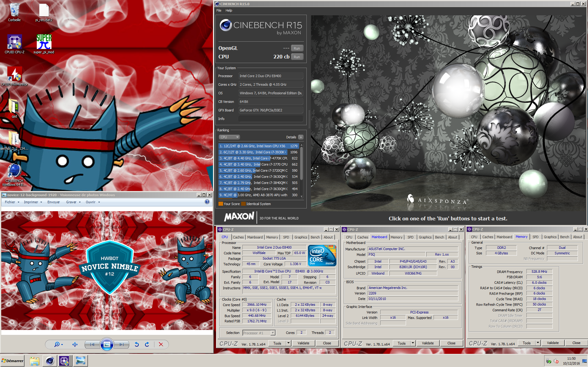Click Envoyer in the photo viewer toolbar
This screenshot has width=588, height=367.
(54, 202)
